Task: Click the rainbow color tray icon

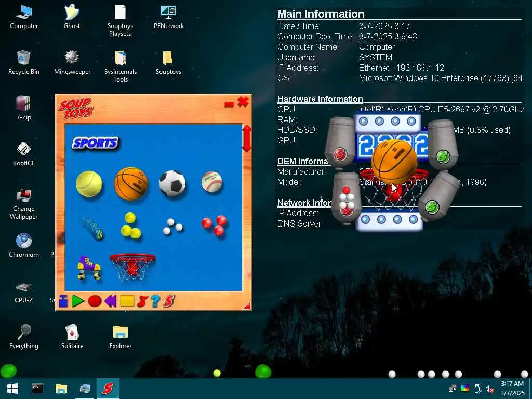Action: (465, 389)
